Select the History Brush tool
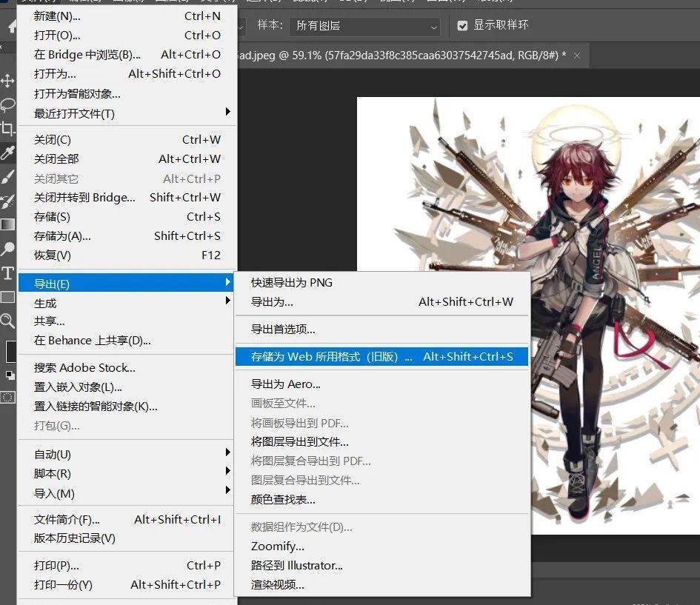700x605 pixels. (x=7, y=201)
